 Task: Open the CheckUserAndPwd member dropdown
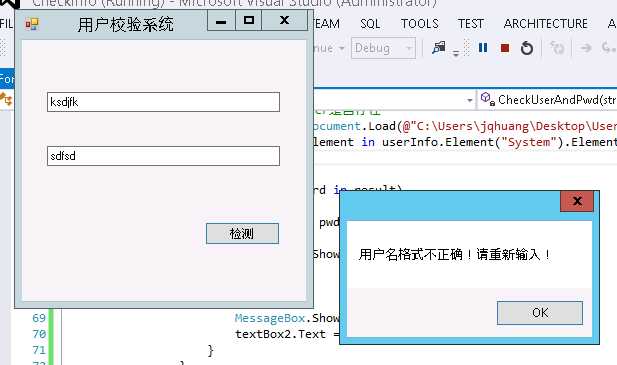547,100
